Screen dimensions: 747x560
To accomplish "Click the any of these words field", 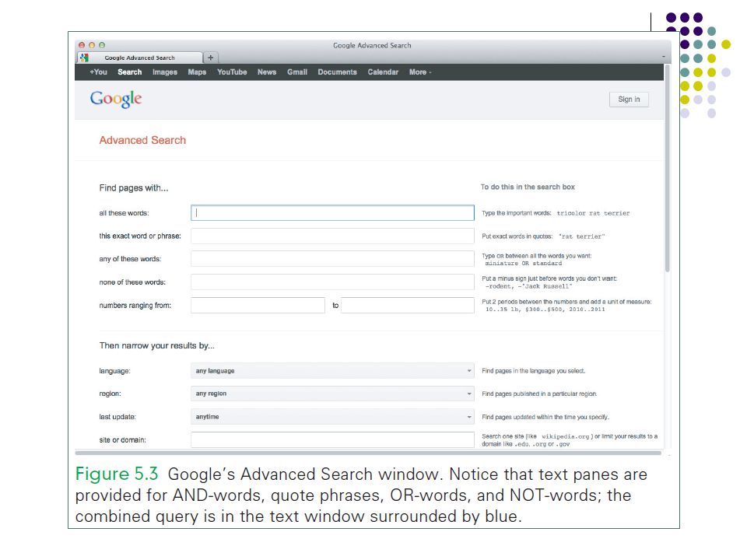I will click(x=332, y=258).
